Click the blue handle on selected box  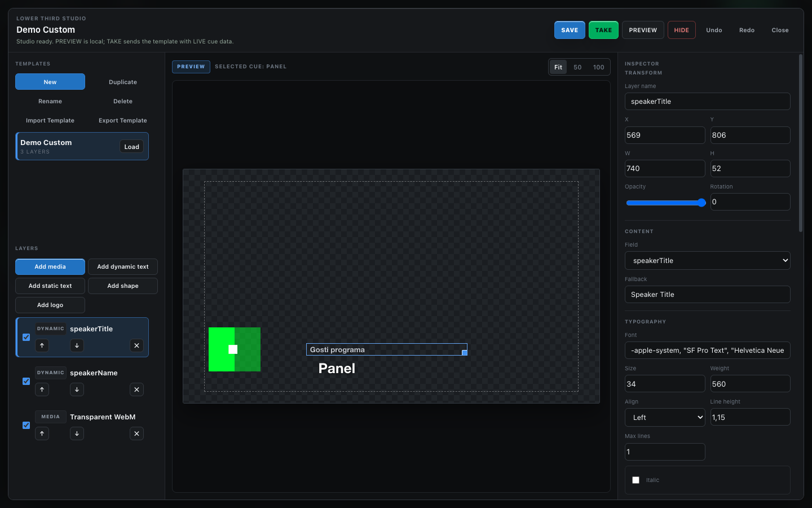pyautogui.click(x=465, y=353)
